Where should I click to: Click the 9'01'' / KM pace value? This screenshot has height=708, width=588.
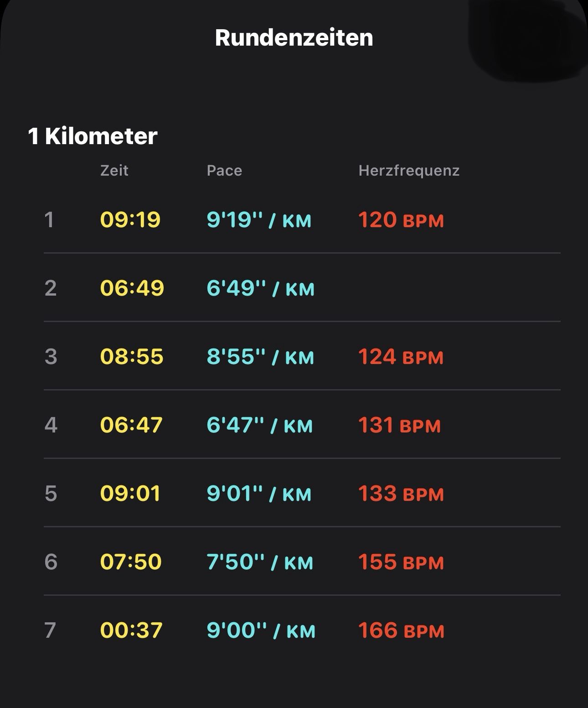pyautogui.click(x=259, y=493)
